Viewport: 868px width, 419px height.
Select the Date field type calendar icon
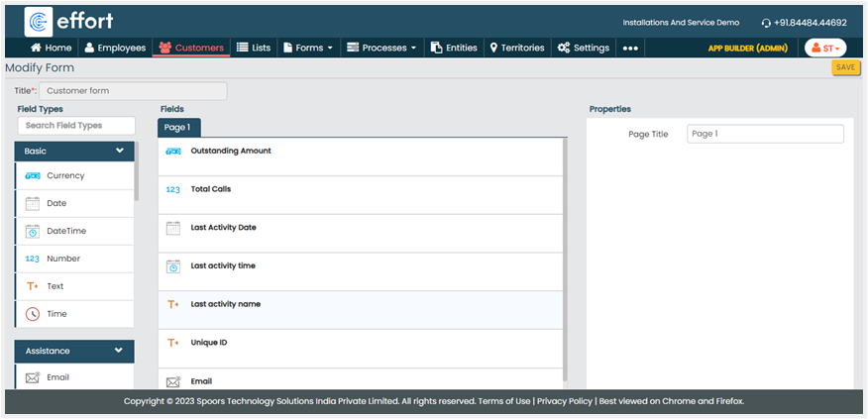tap(32, 203)
